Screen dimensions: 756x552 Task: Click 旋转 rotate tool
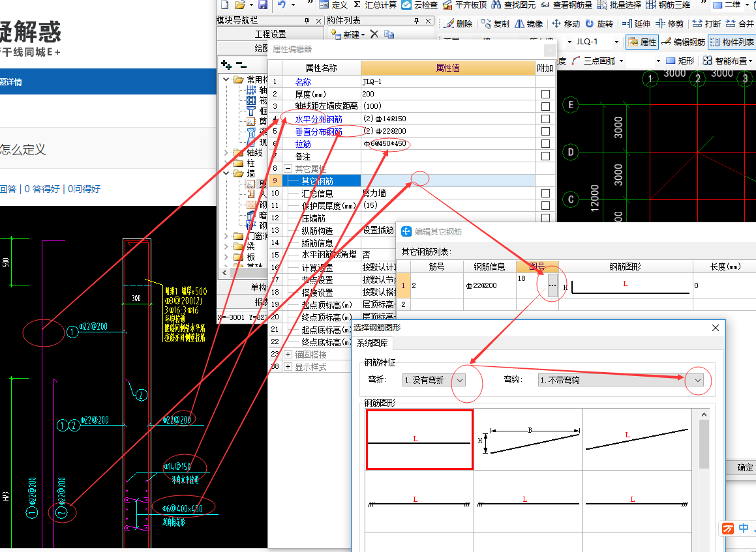coord(599,23)
